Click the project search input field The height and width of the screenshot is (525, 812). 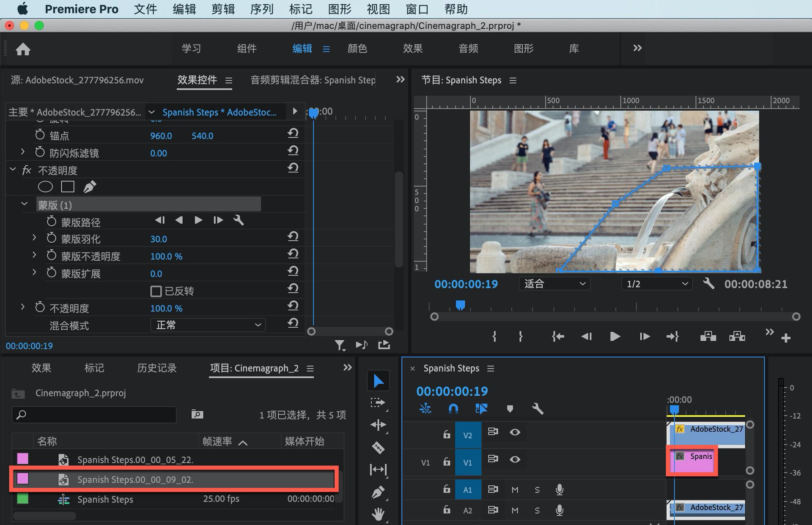click(94, 415)
